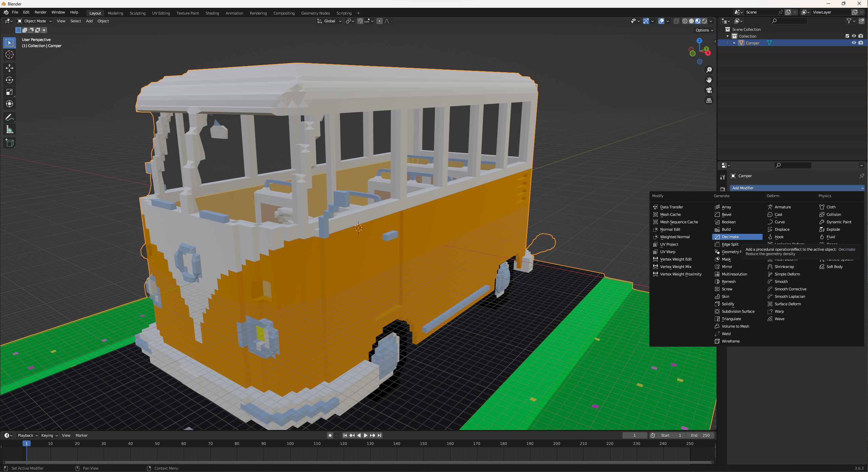Uncheck the Collection exclude checkbox
868x472 pixels.
pos(847,36)
